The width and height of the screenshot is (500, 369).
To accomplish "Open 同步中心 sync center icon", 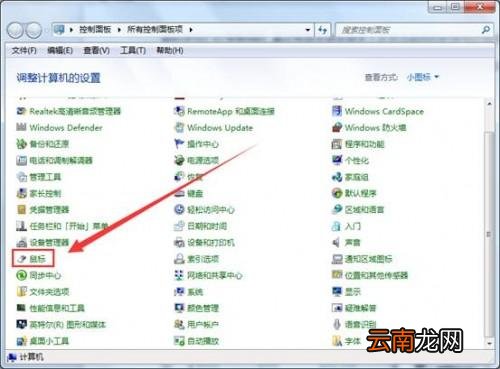I will (x=22, y=275).
